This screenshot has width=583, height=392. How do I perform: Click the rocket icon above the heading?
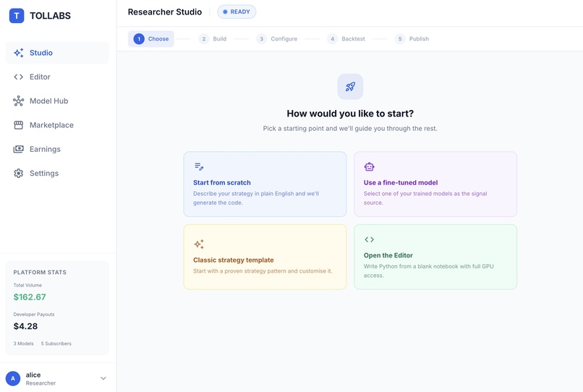tap(350, 87)
